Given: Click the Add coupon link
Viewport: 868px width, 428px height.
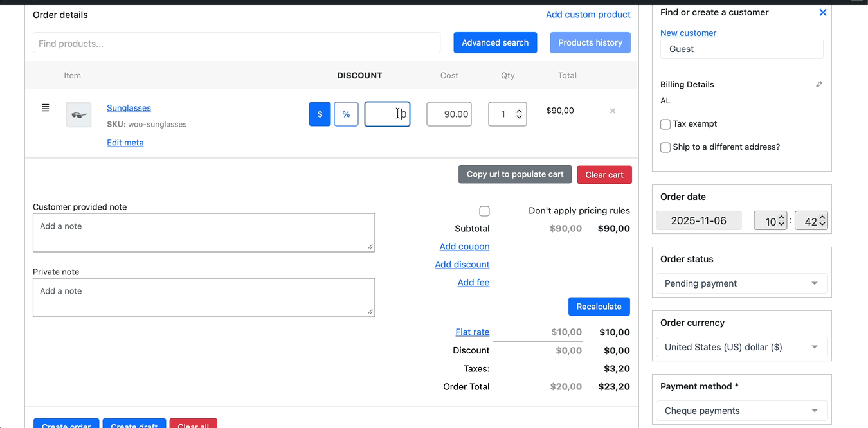Looking at the screenshot, I should coord(464,247).
